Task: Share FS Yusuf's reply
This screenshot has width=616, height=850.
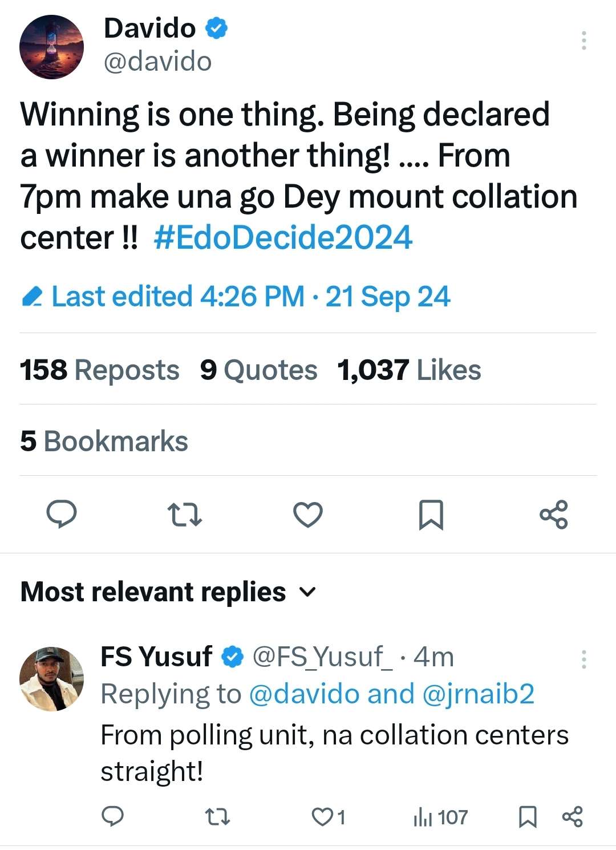Action: tap(572, 817)
